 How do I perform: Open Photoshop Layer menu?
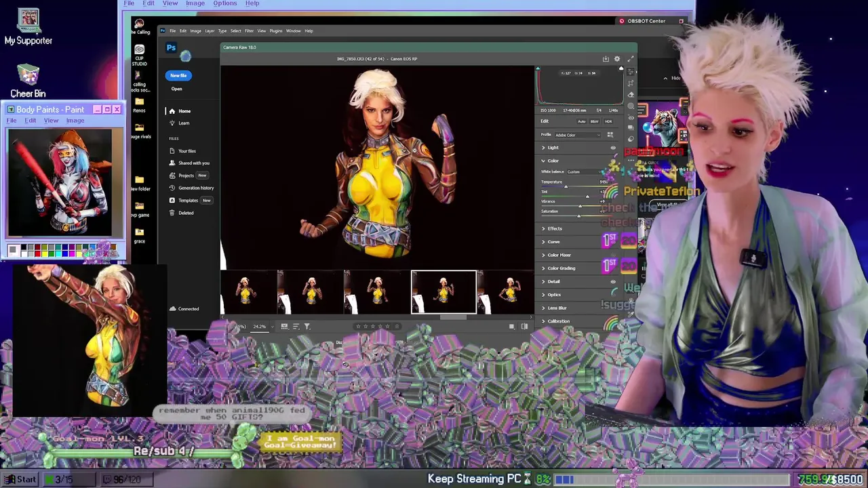point(210,30)
